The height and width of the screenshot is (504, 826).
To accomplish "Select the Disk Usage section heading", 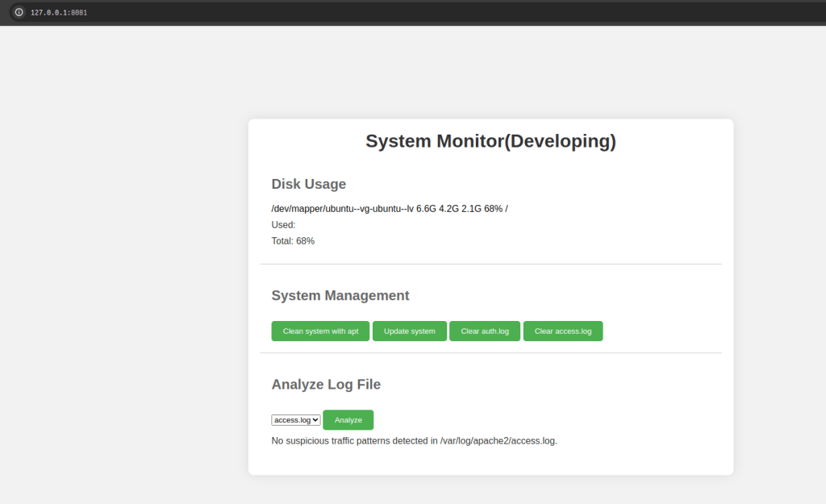I will click(308, 184).
